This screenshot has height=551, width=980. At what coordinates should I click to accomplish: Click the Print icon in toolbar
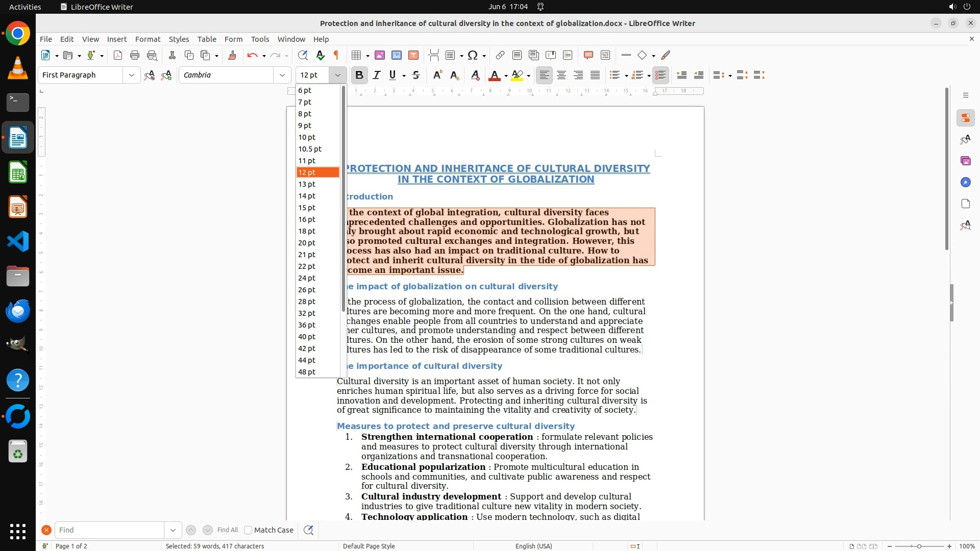135,55
